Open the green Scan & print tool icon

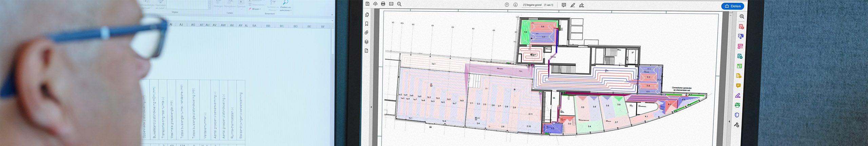[737, 105]
